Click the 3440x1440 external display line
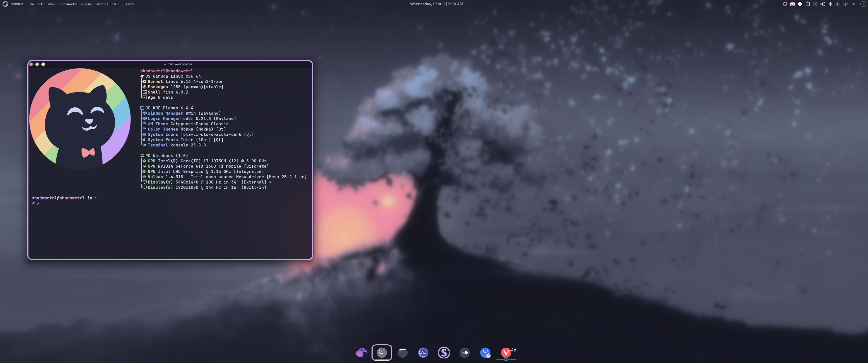The image size is (868, 363). tap(207, 182)
